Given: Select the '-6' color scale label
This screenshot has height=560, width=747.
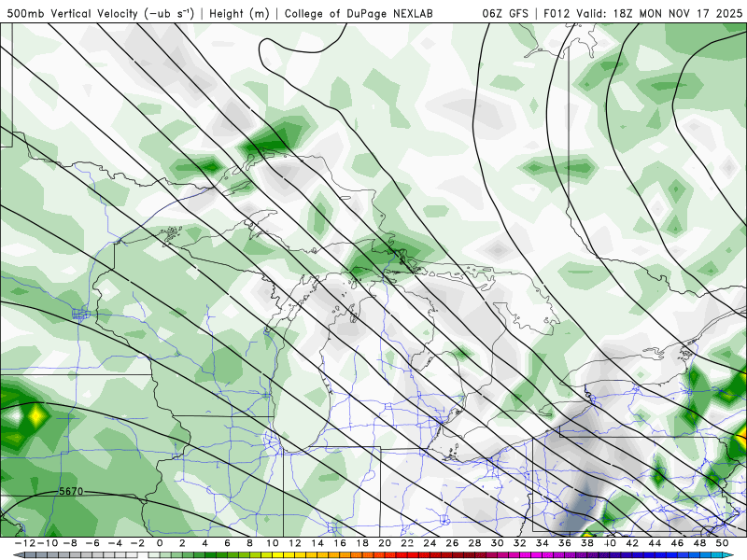Looking at the screenshot, I should point(92,543).
